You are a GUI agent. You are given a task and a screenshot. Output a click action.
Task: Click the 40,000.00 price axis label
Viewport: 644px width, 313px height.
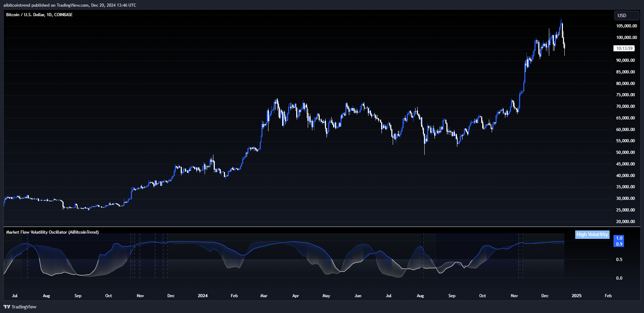click(625, 176)
